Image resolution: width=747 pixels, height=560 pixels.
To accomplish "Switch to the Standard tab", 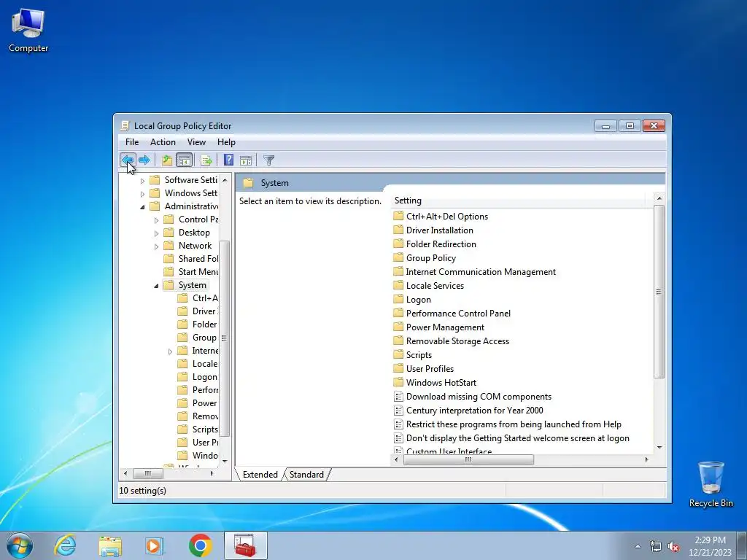I will [x=306, y=474].
